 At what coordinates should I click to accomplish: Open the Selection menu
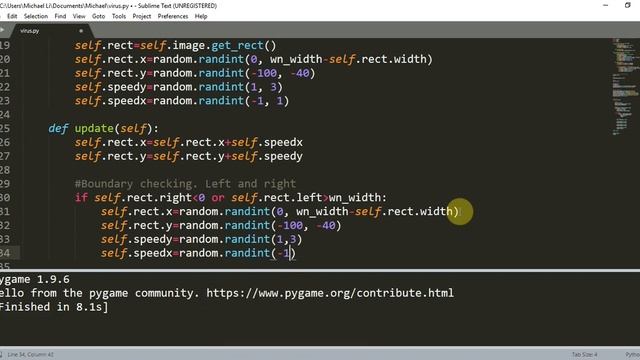click(x=36, y=16)
